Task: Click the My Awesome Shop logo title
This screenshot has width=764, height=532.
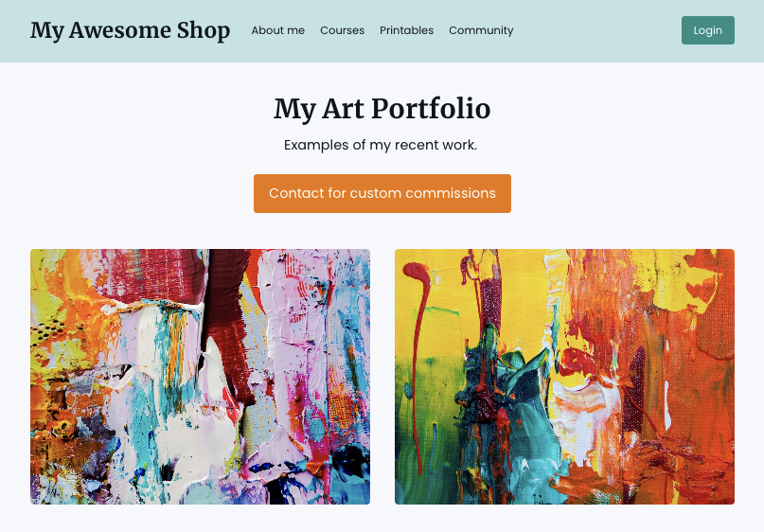Action: [130, 30]
